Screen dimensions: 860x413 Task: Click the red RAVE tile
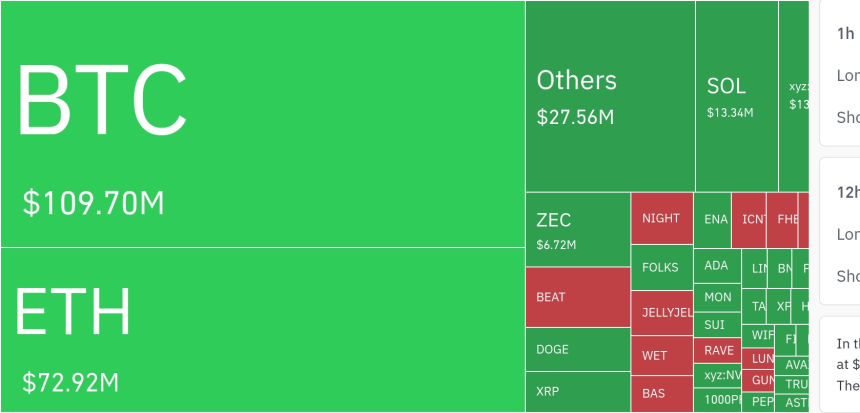(x=718, y=351)
